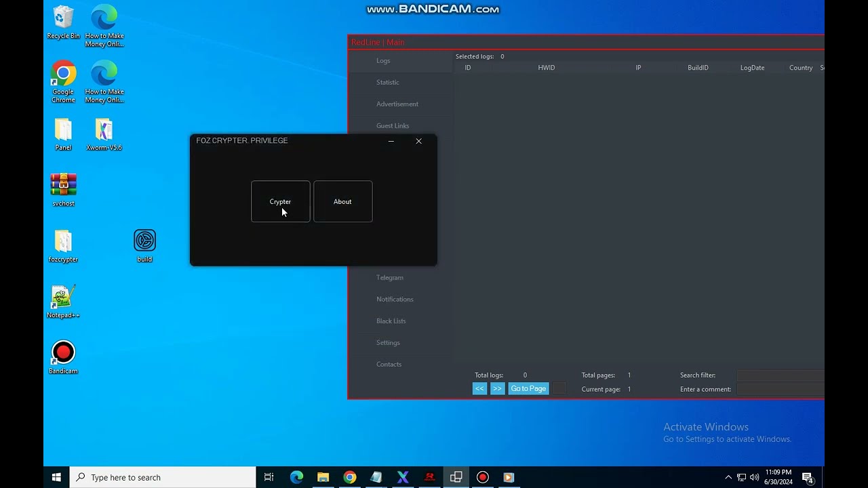868x488 pixels.
Task: Click the page number box beside Go to Page
Action: (x=559, y=388)
